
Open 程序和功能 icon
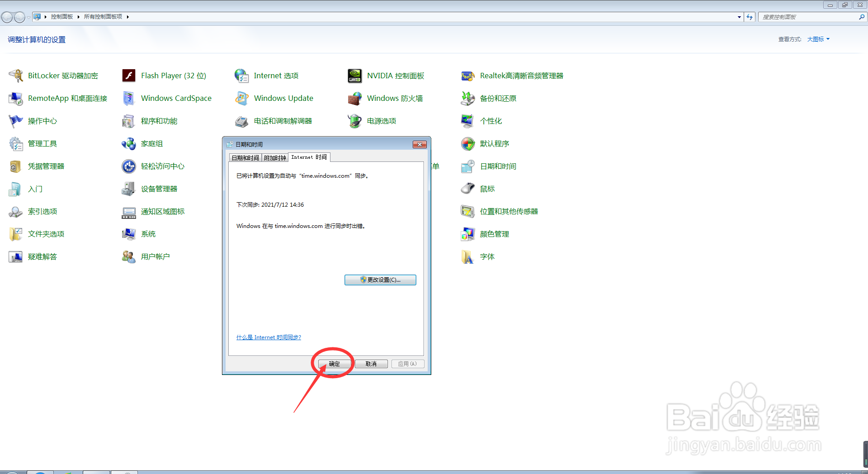[x=129, y=121]
